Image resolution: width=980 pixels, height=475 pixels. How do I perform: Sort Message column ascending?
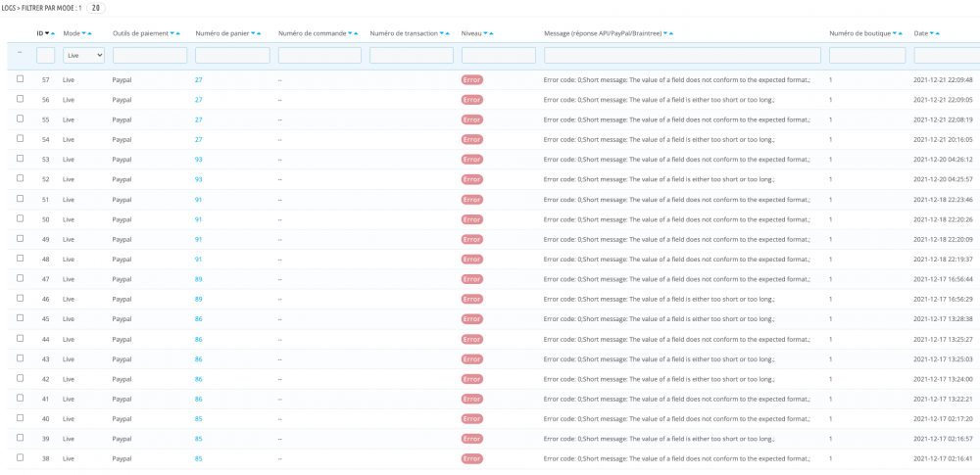tap(670, 33)
